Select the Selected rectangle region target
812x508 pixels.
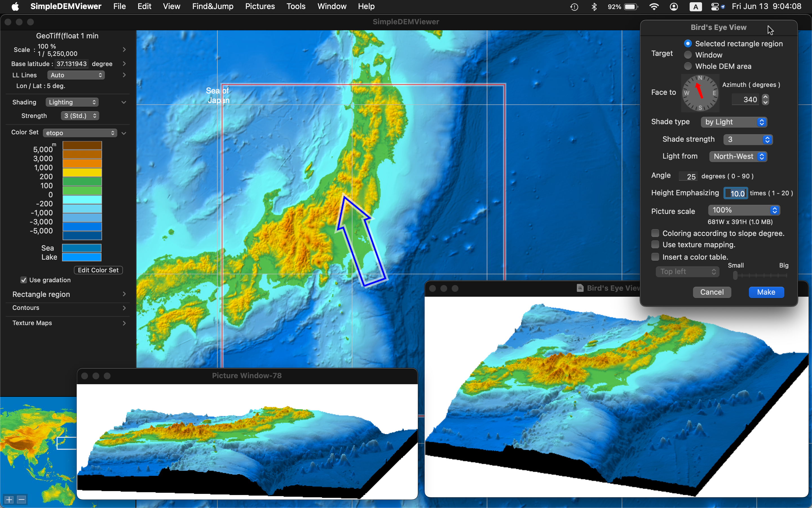[x=688, y=44]
